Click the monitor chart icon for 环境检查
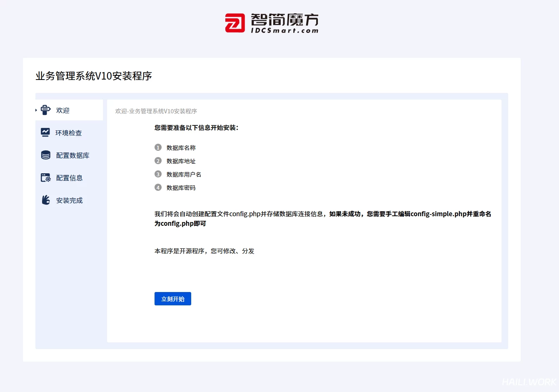 (45, 132)
